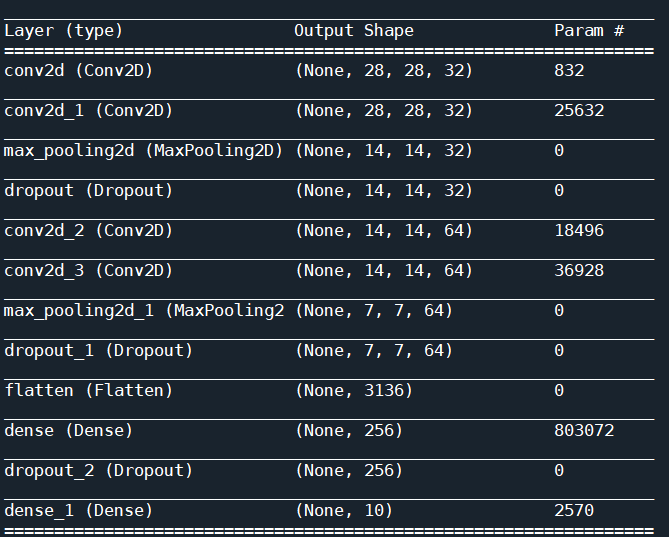Click the 803072 dense parameter count
669x537 pixels.
(x=584, y=431)
